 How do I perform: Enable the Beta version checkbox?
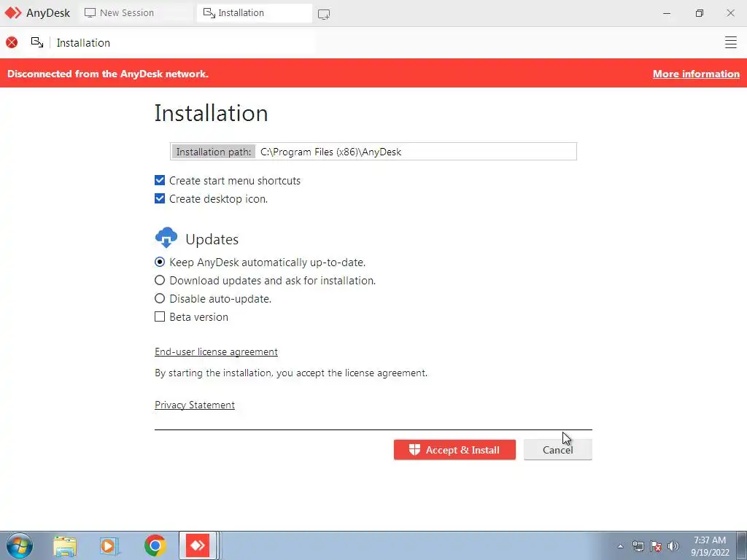click(x=160, y=316)
